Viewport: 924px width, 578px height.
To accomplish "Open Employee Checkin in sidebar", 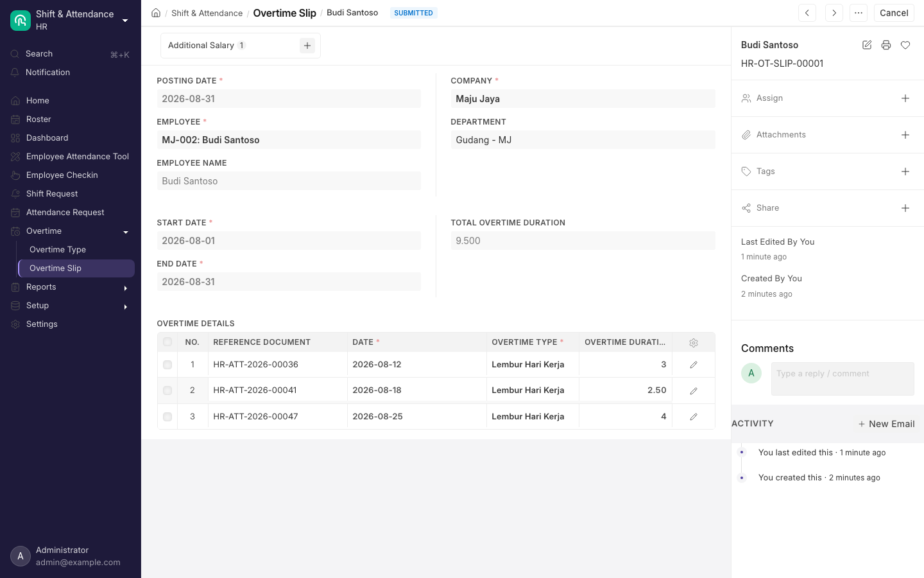I will [x=71, y=175].
